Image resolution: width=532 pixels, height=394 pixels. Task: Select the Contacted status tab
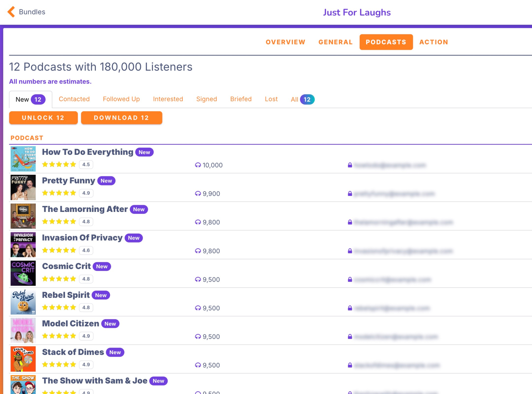coord(74,99)
